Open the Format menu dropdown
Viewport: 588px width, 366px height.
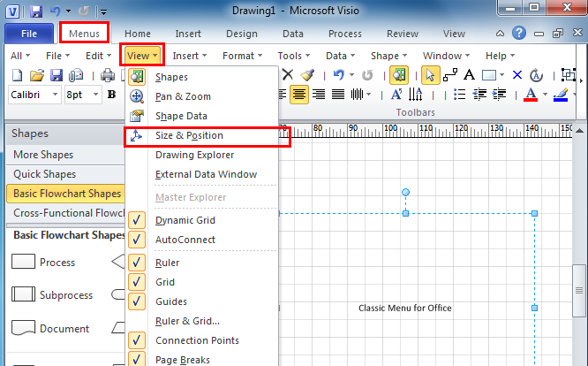(242, 56)
